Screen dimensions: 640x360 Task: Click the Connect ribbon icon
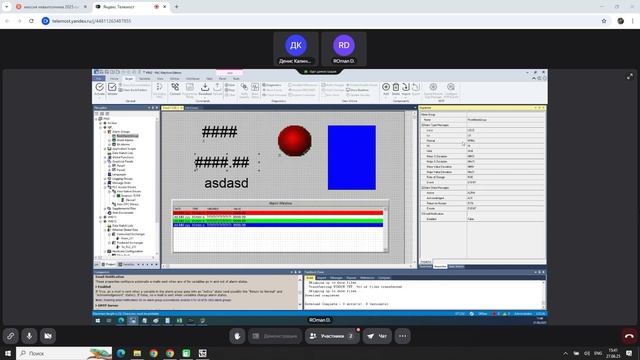(175, 89)
